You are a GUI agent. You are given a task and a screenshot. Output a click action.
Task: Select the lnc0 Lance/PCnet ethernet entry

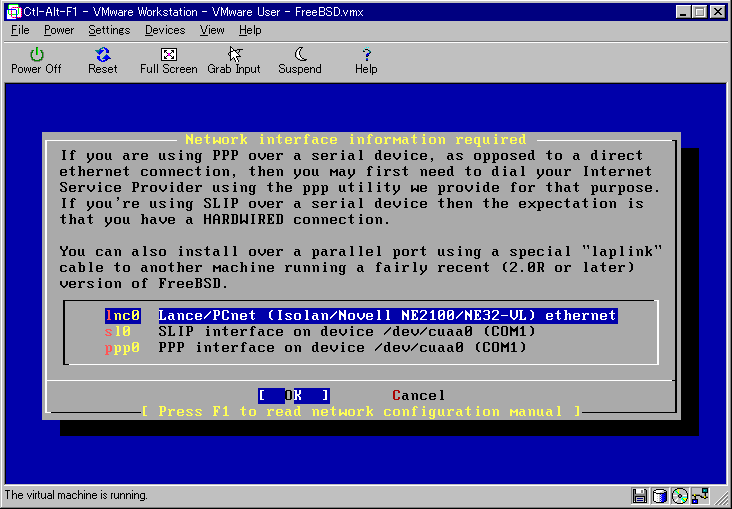click(361, 316)
